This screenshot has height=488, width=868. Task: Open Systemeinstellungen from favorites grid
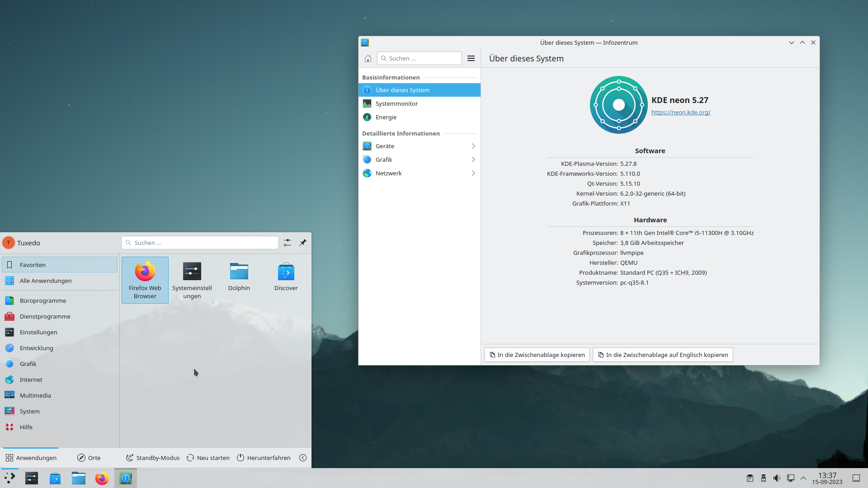click(192, 280)
